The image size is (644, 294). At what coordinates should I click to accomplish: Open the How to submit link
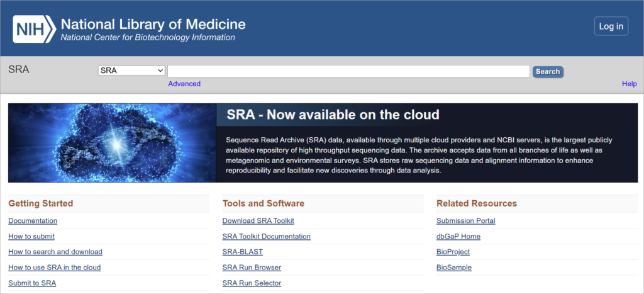click(31, 237)
